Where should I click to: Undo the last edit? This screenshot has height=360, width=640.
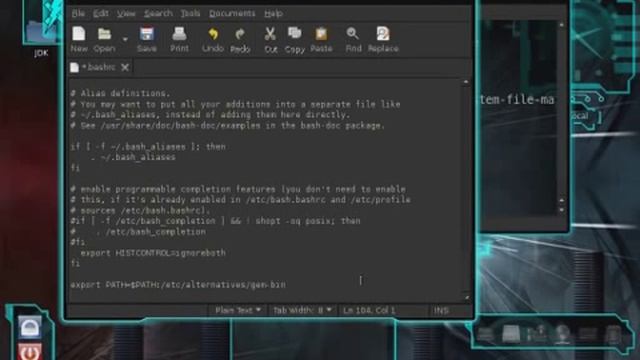213,39
